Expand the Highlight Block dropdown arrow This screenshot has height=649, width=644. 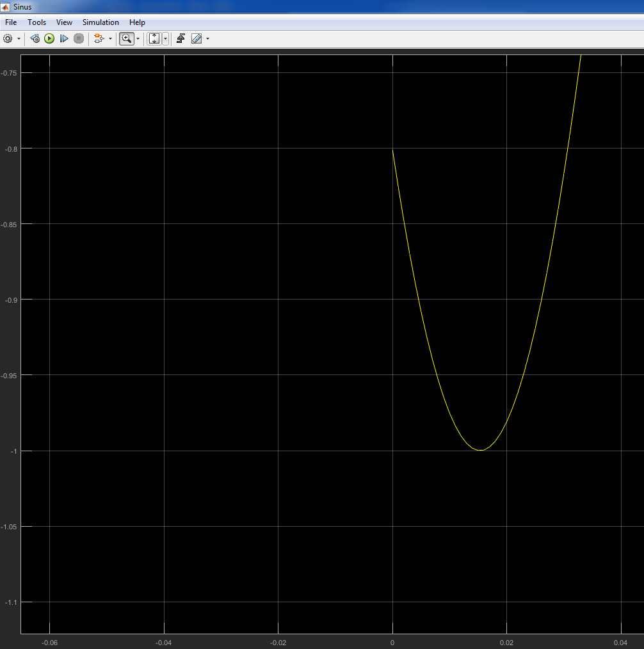click(x=110, y=38)
